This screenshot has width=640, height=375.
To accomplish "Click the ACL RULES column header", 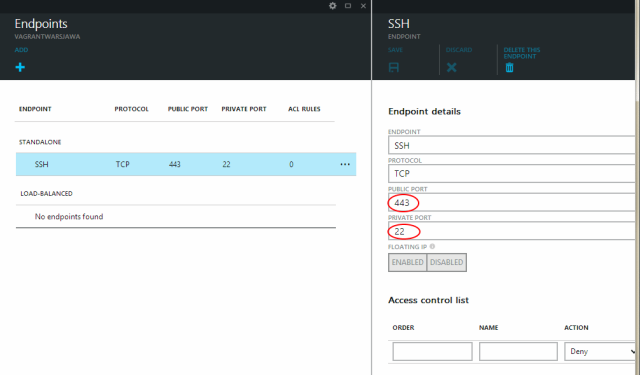I will 304,109.
